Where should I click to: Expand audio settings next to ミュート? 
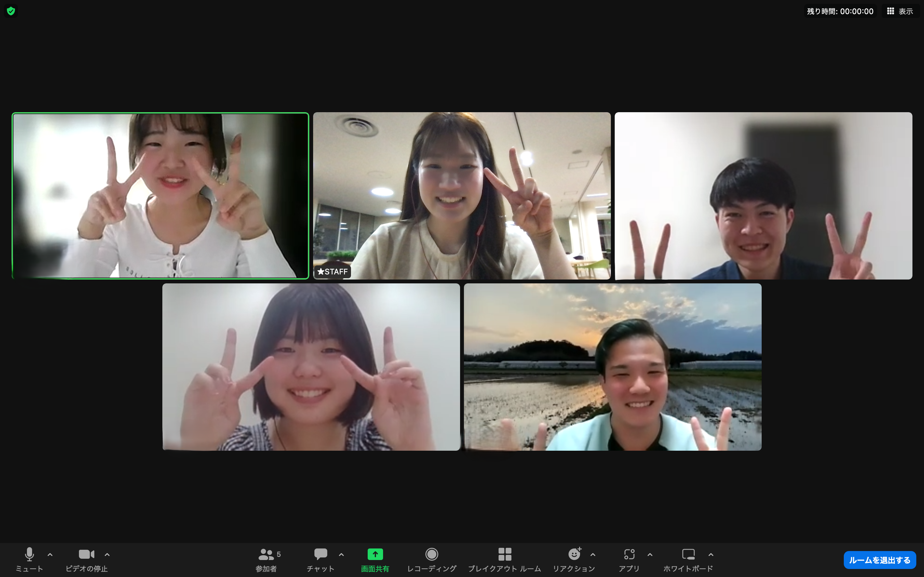point(50,555)
